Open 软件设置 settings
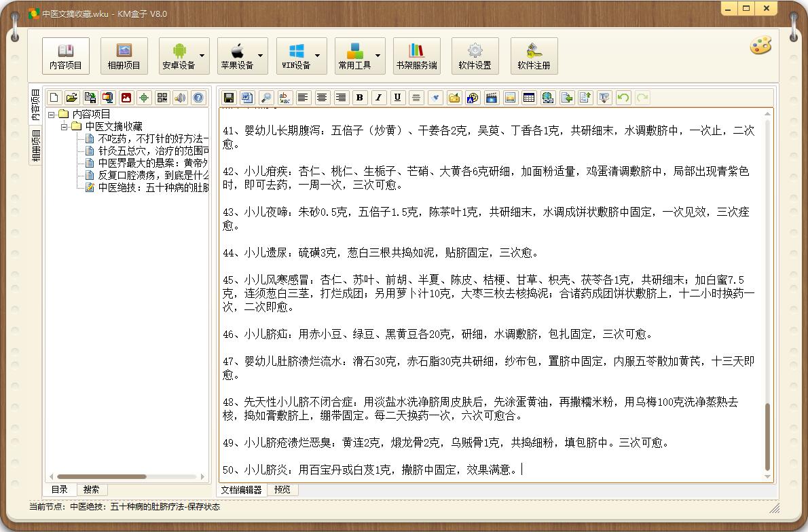This screenshot has height=532, width=808. 475,56
